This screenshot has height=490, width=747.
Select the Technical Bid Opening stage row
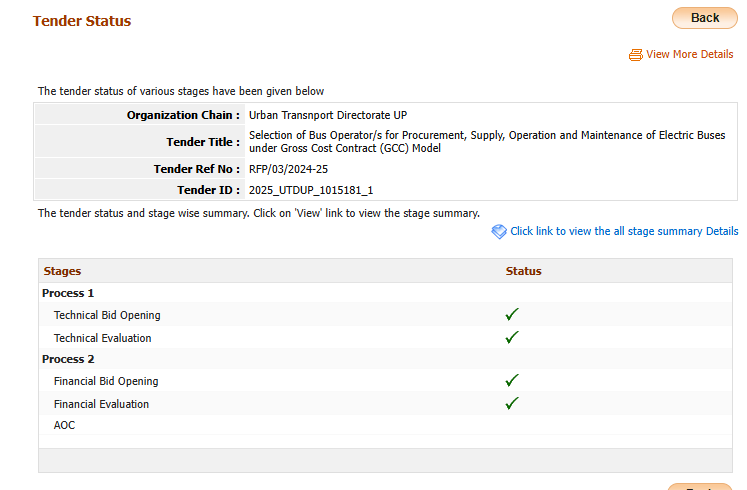point(385,315)
